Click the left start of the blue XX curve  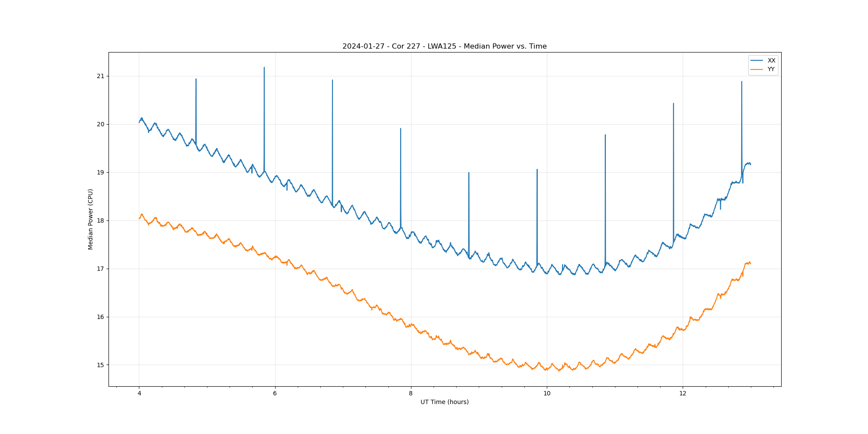[x=139, y=122]
